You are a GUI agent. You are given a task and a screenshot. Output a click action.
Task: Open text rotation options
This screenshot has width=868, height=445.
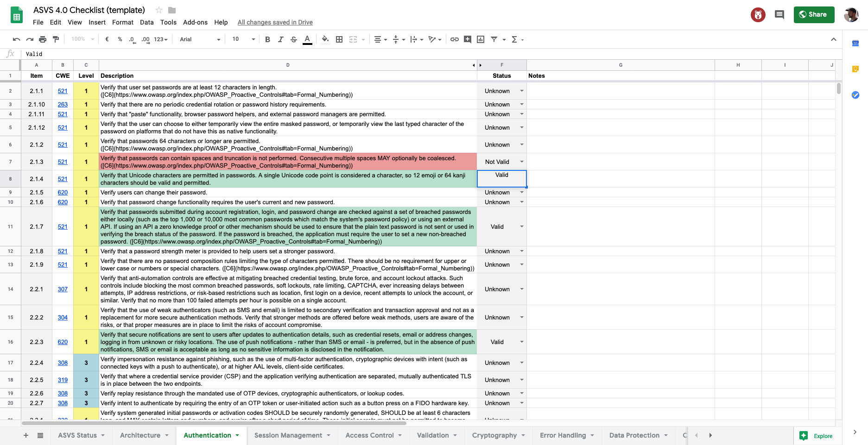(x=435, y=39)
